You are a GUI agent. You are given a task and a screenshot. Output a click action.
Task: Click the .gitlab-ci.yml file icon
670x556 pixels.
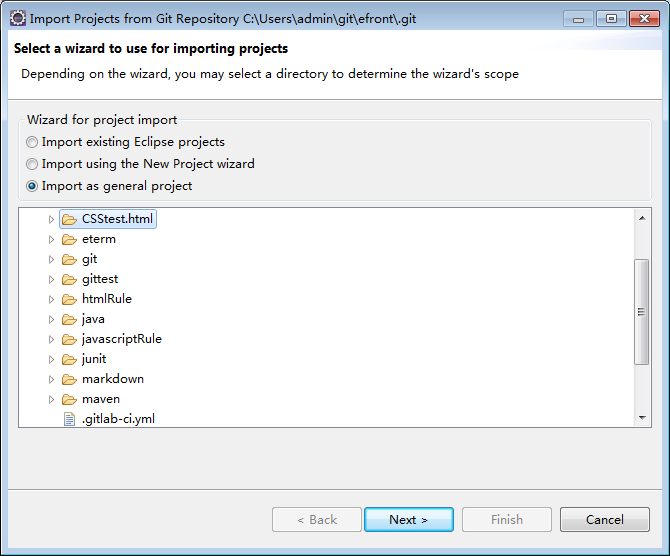[x=69, y=419]
